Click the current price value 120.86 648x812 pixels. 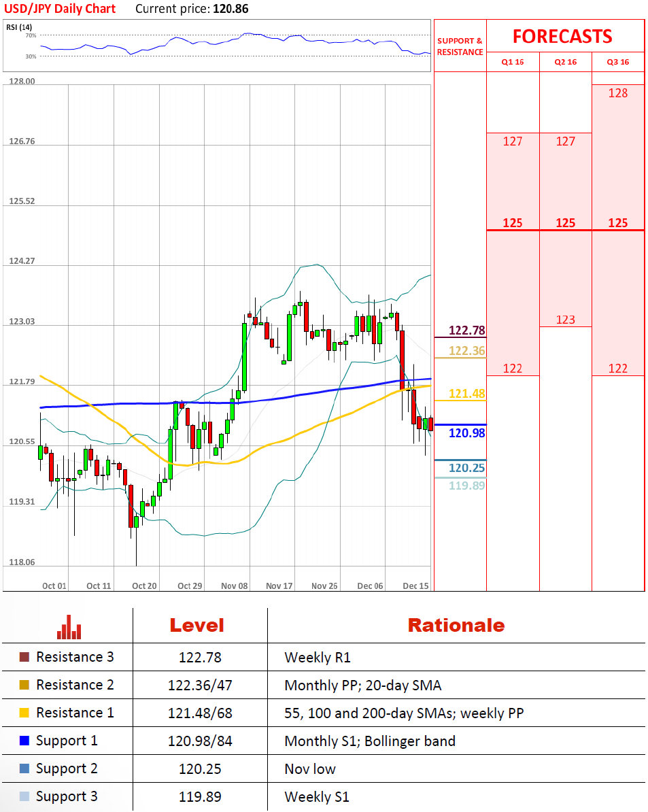[x=231, y=9]
